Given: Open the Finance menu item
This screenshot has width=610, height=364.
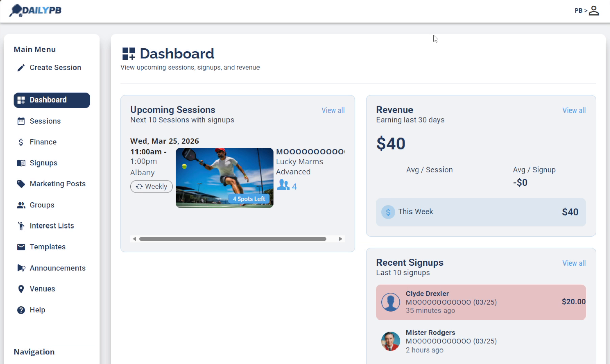Looking at the screenshot, I should pos(52,142).
